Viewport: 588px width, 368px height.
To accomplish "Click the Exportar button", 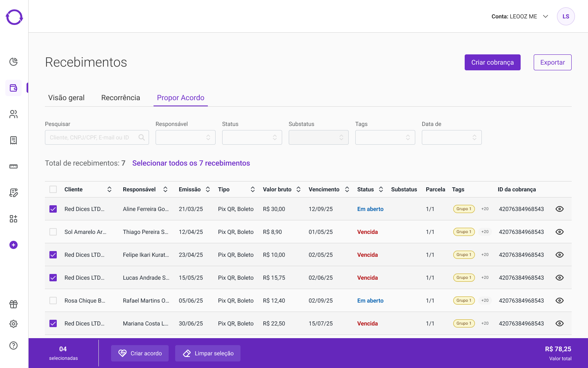I will 552,62.
